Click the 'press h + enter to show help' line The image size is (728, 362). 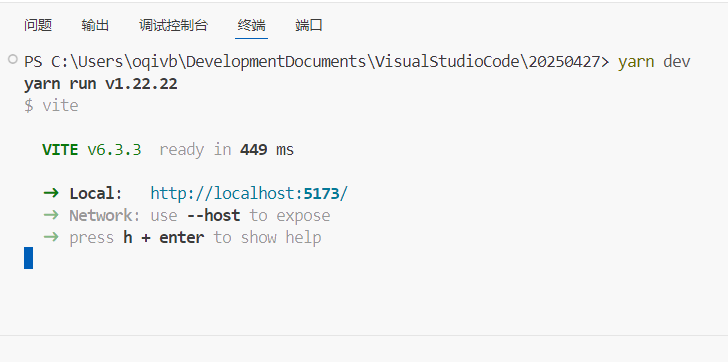[195, 238]
